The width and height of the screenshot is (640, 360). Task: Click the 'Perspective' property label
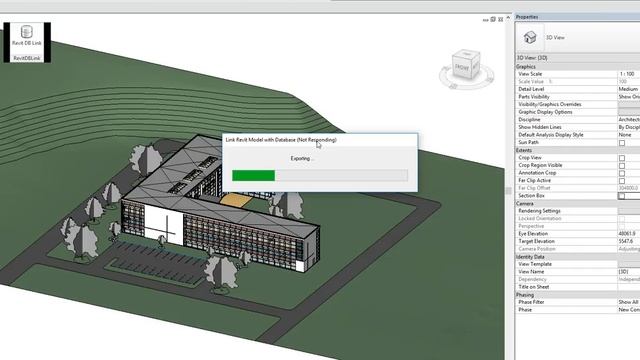pyautogui.click(x=531, y=226)
